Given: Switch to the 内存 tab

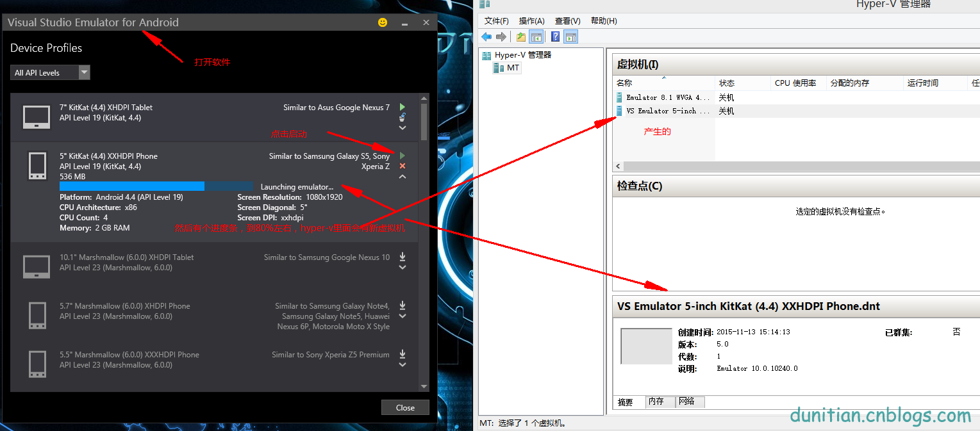Looking at the screenshot, I should (x=660, y=402).
